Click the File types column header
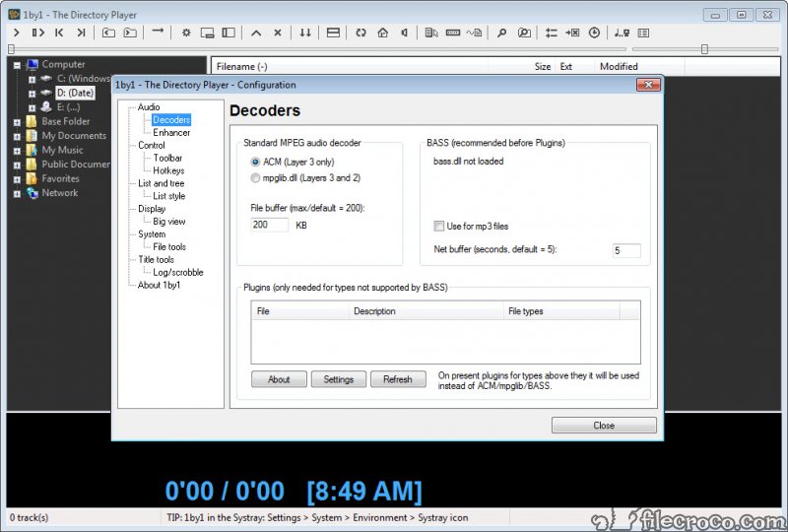Viewport: 788px width, 532px height. pos(561,311)
